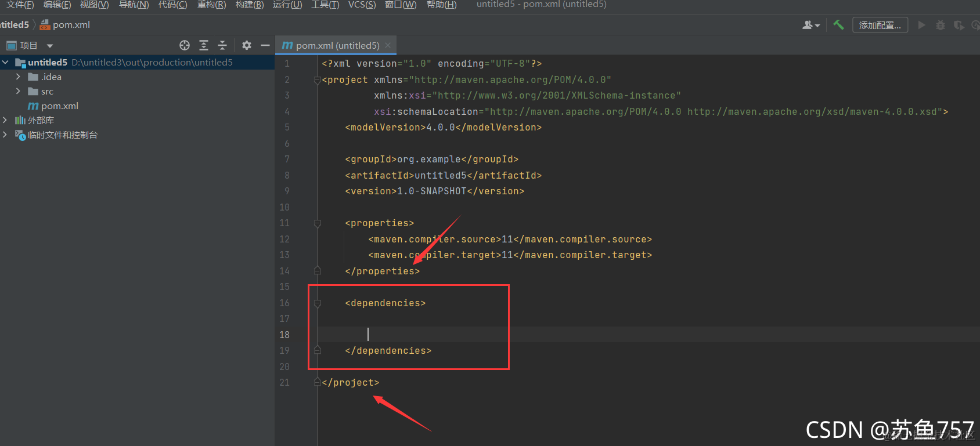Open the 编辑(E) menu
Viewport: 980px width, 446px height.
57,5
